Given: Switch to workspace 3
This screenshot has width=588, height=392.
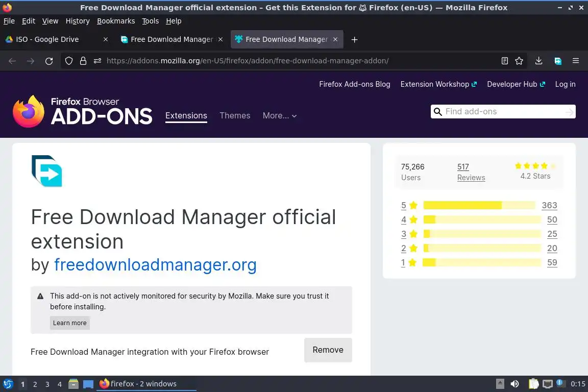Looking at the screenshot, I should point(47,384).
